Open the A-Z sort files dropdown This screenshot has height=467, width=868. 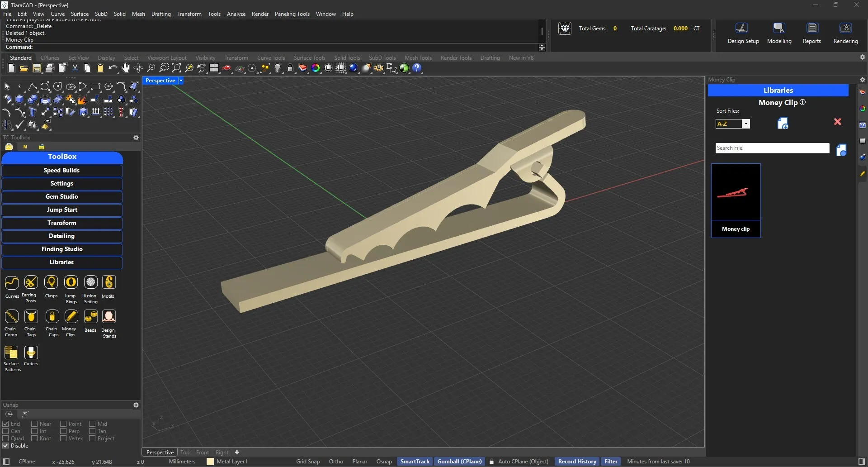[746, 124]
